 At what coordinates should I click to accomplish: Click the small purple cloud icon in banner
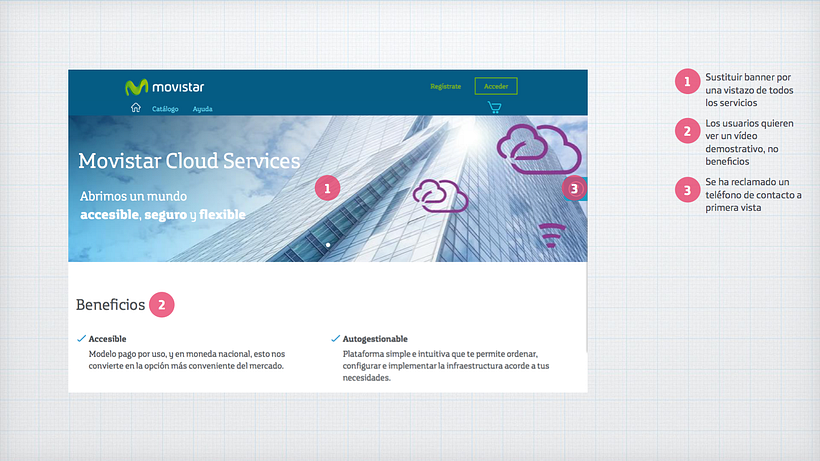click(x=440, y=196)
